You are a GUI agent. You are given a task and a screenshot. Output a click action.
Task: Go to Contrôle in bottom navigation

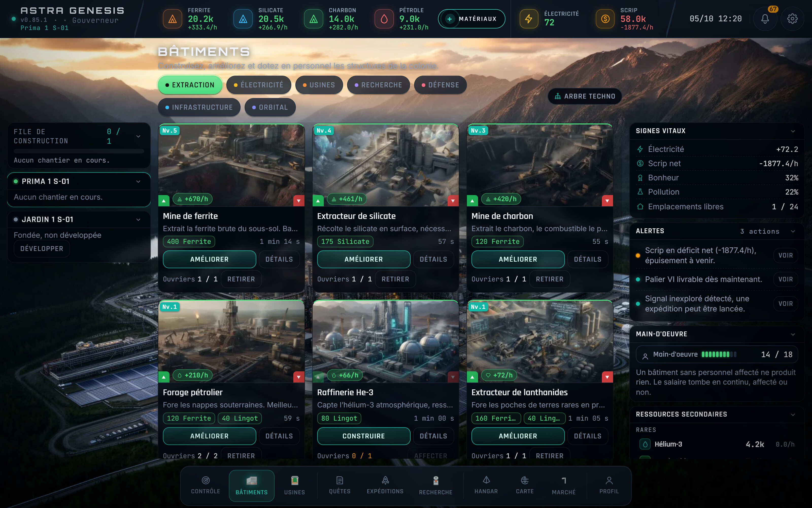pyautogui.click(x=206, y=485)
